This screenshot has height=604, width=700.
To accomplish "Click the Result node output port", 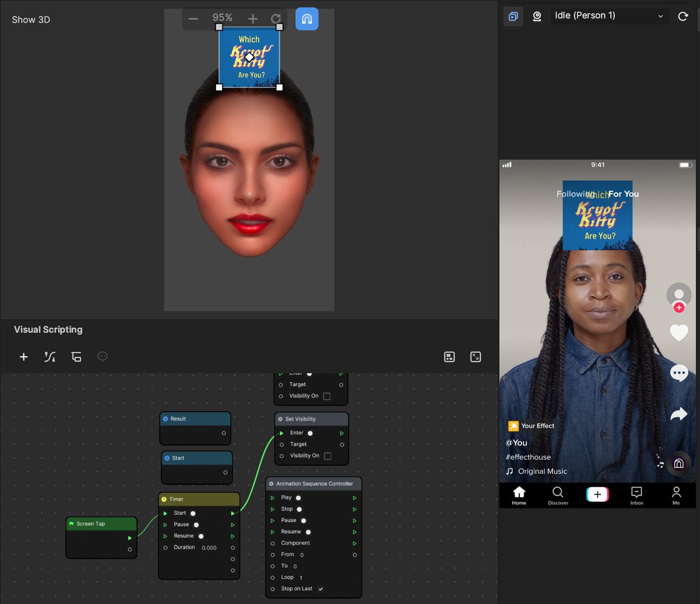I will click(x=223, y=433).
